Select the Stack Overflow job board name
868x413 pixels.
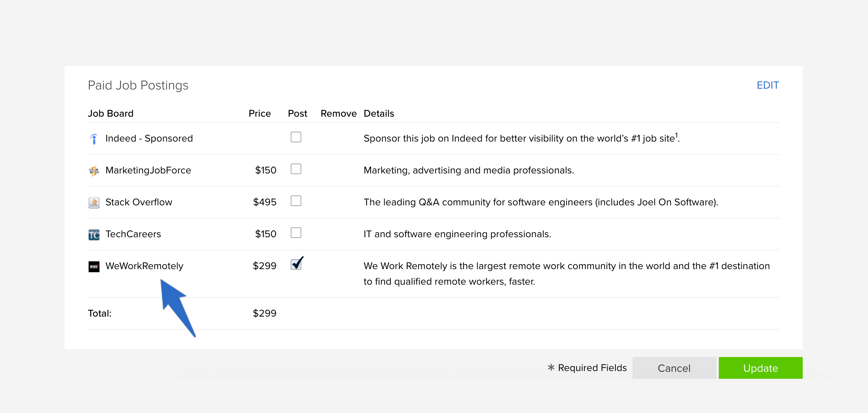click(x=139, y=202)
